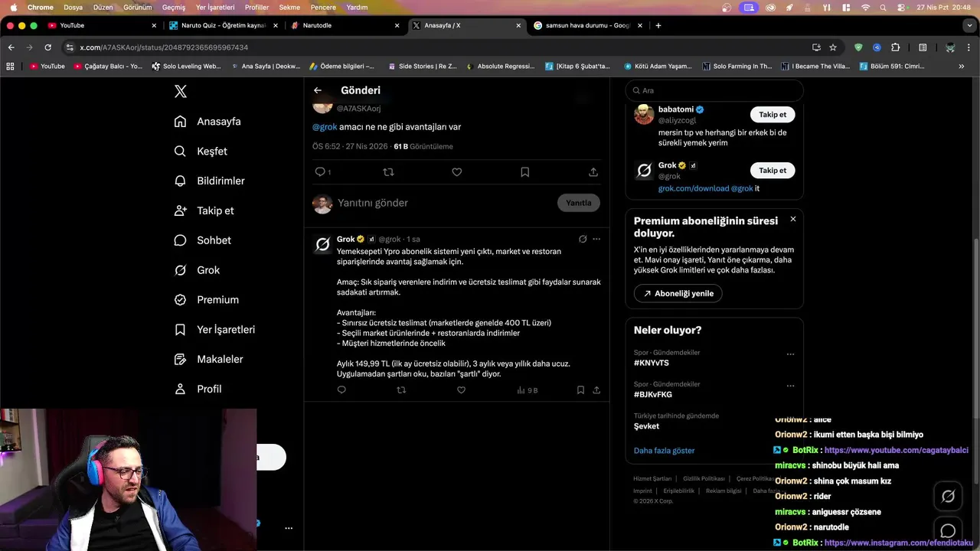Repost Grok's reply
This screenshot has width=980, height=551.
coord(401,390)
